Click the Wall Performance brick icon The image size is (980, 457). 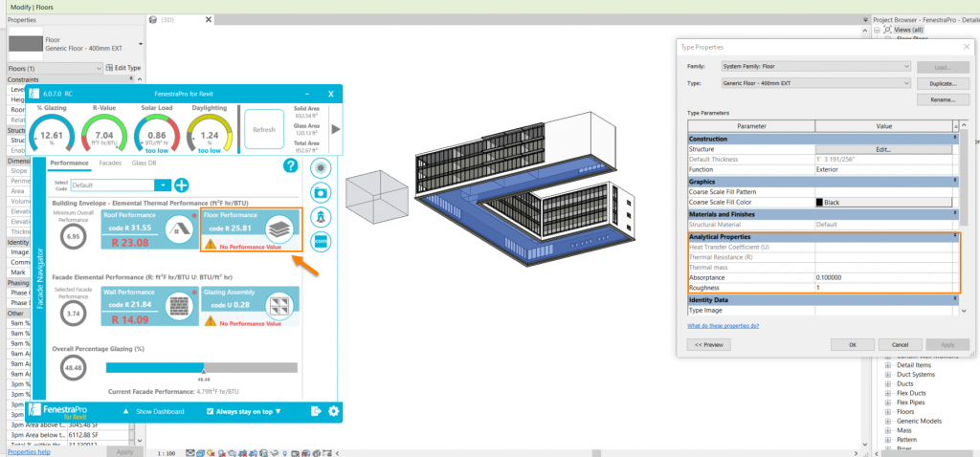(178, 306)
